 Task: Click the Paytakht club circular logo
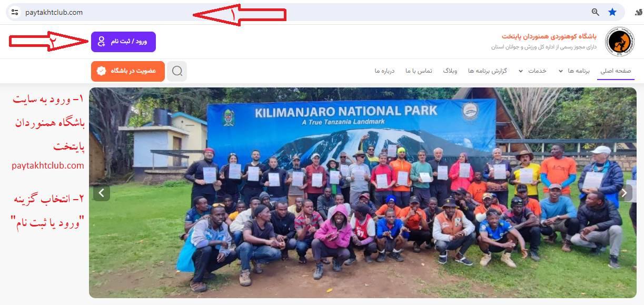click(x=619, y=42)
